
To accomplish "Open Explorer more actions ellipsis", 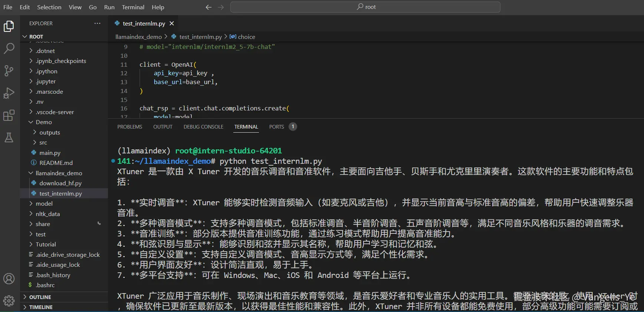I will tap(97, 23).
